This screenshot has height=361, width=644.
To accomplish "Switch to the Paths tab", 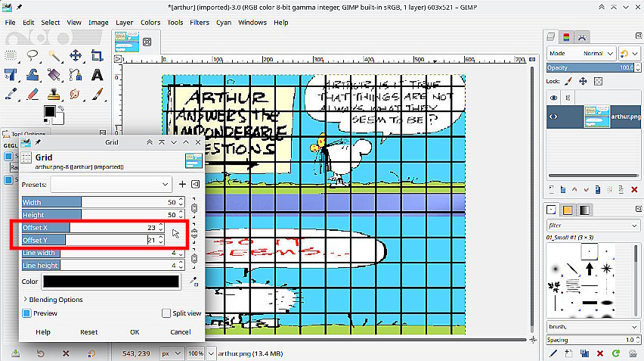I will coord(581,37).
